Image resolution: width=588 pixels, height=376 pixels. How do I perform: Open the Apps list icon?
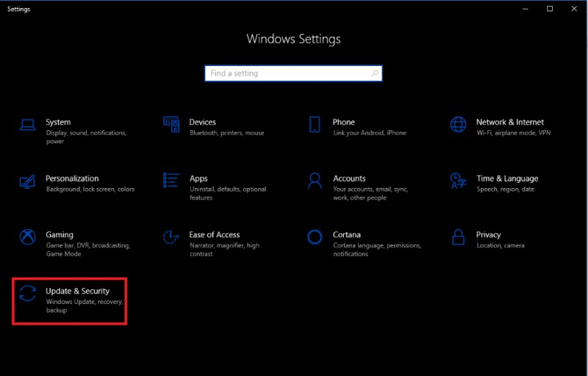pyautogui.click(x=171, y=180)
